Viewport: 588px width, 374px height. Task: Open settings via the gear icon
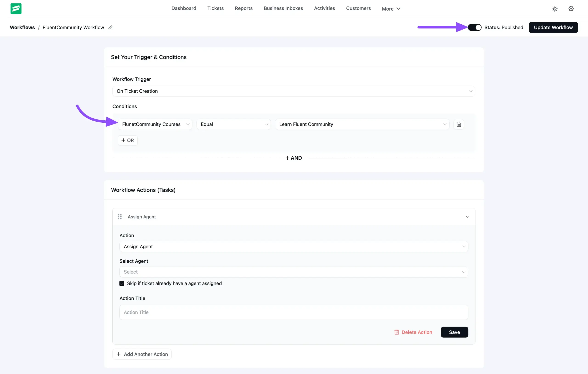click(x=571, y=8)
